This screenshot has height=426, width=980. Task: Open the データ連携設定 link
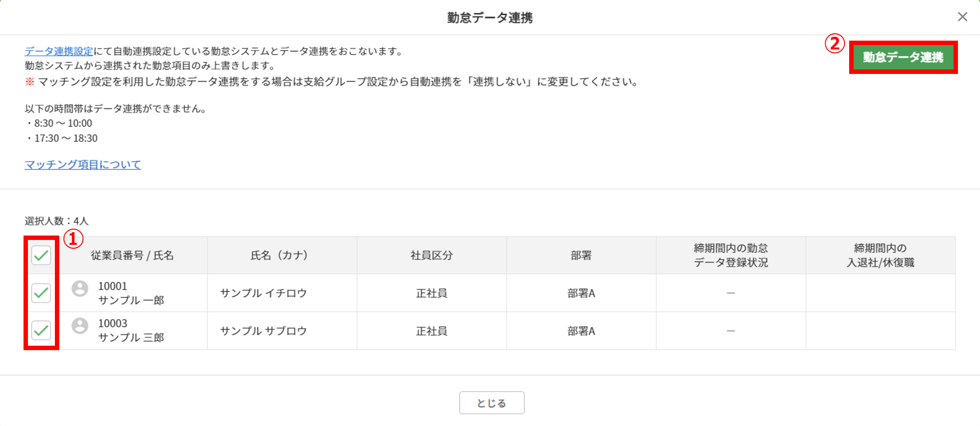(x=59, y=51)
